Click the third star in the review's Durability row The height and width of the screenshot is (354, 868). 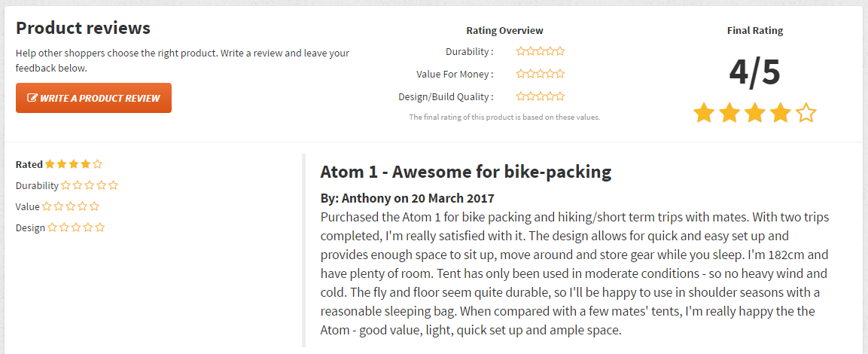89,185
